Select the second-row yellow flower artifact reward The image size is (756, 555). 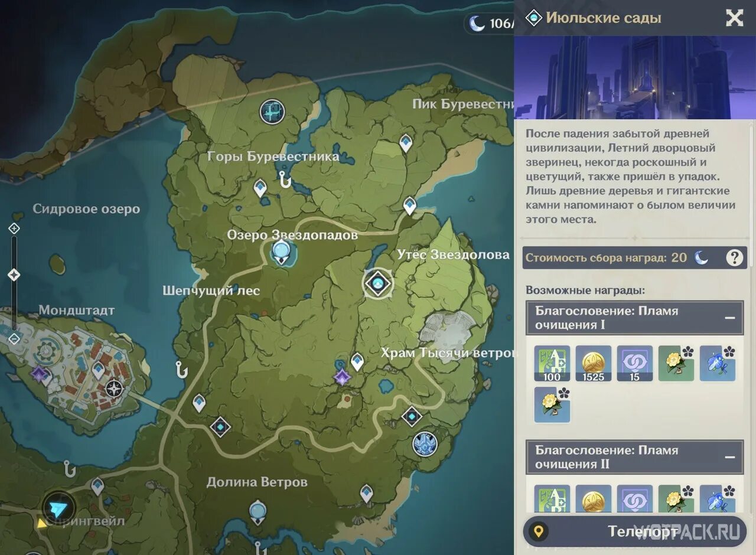[552, 404]
